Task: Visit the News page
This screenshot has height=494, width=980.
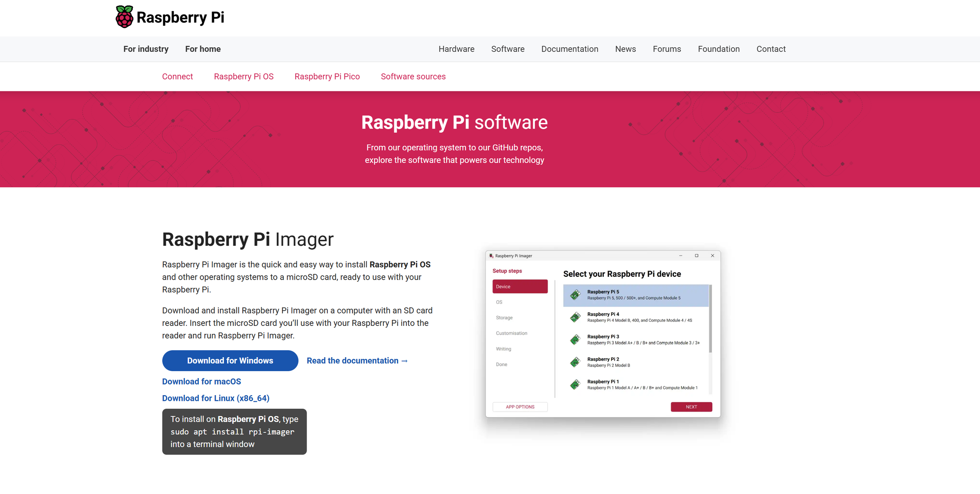Action: [626, 49]
